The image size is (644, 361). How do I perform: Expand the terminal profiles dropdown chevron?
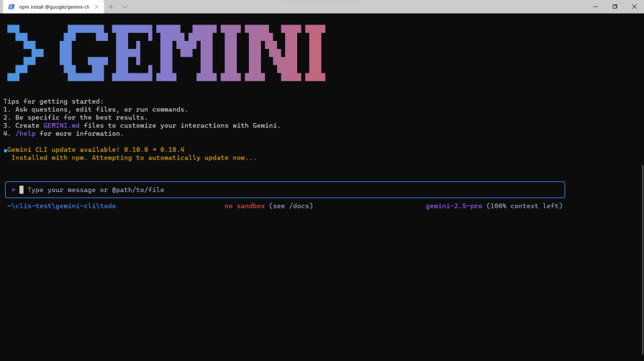[x=125, y=6]
